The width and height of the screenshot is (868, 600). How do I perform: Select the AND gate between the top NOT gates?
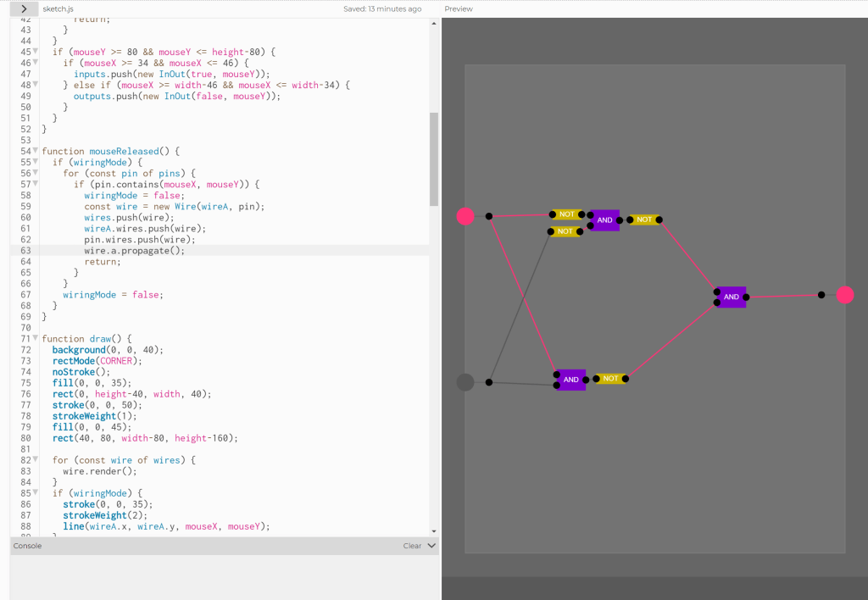coord(604,220)
